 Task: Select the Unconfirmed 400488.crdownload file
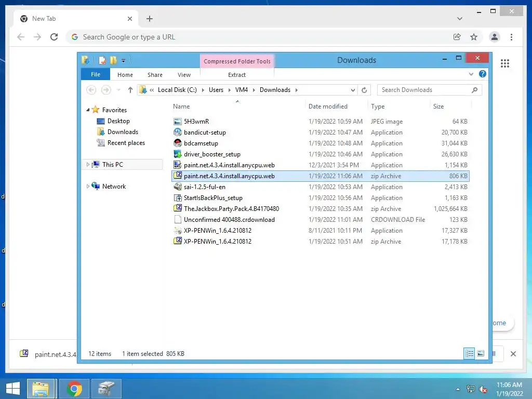[x=229, y=220]
